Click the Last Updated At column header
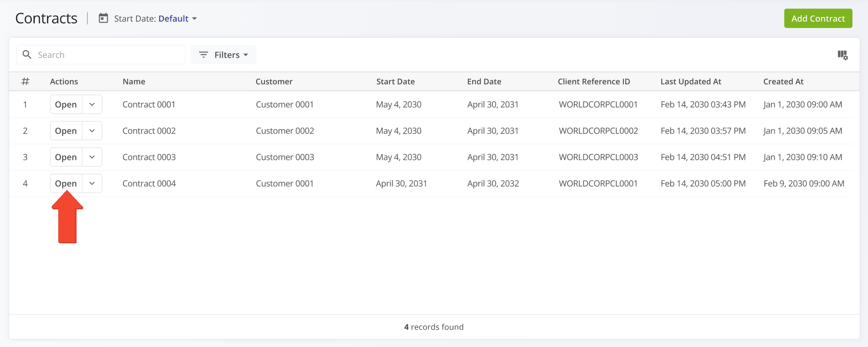The image size is (868, 347). pyautogui.click(x=691, y=81)
